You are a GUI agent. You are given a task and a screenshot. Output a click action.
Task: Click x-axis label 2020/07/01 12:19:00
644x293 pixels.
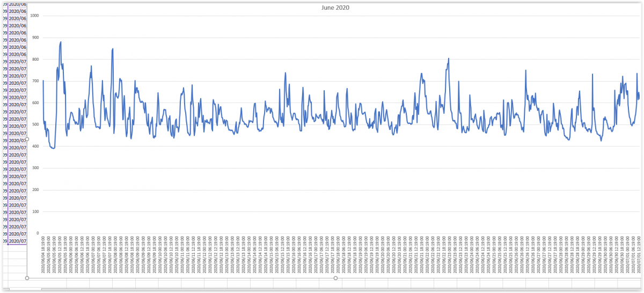(639, 255)
